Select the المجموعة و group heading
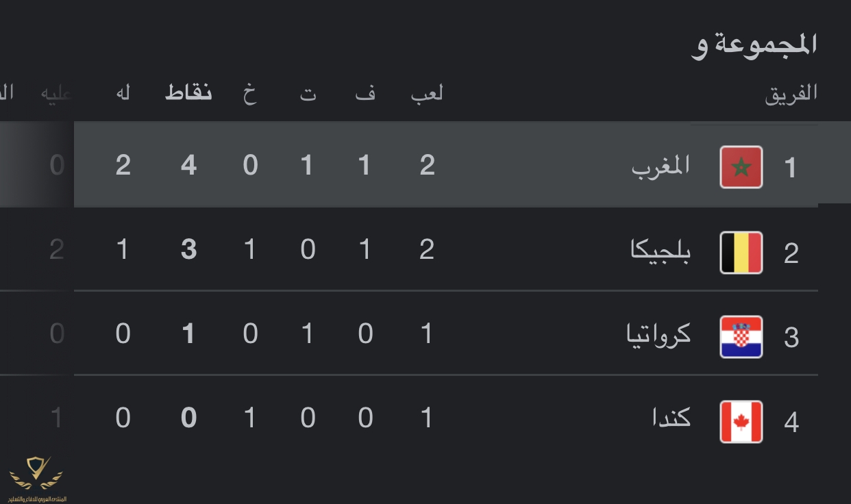Viewport: 851px width, 504px height. click(754, 45)
